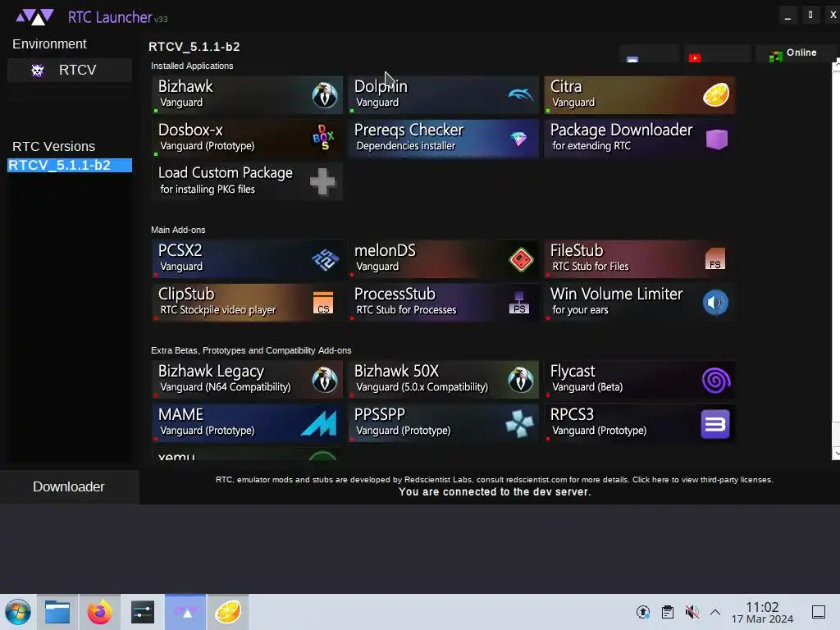Click the updates notifier tray icon
The height and width of the screenshot is (630, 840).
[643, 612]
